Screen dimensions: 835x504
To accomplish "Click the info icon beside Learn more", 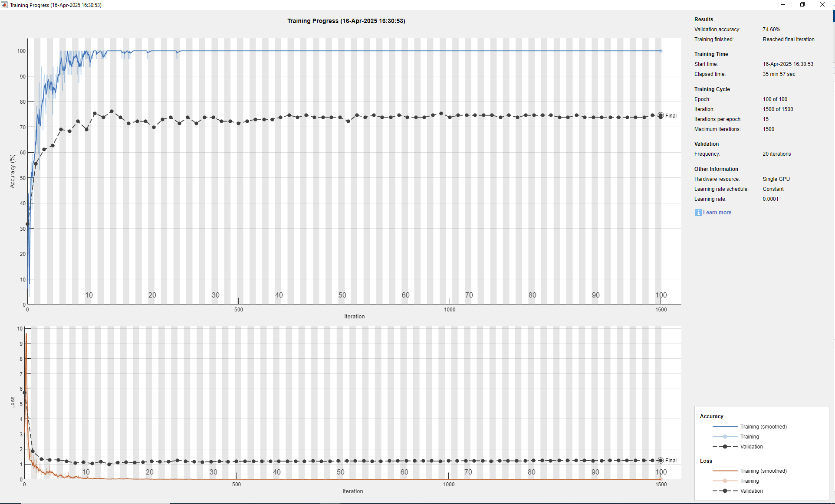I will pos(698,213).
